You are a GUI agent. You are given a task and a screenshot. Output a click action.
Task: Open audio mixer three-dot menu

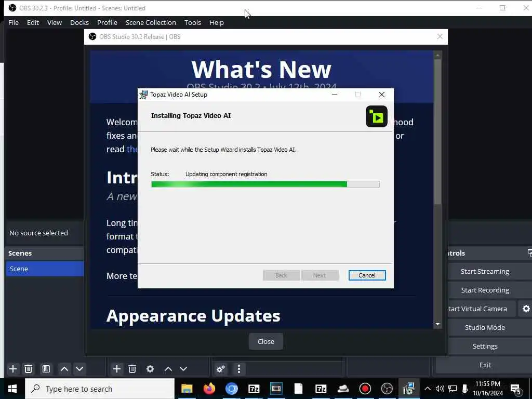click(x=239, y=369)
